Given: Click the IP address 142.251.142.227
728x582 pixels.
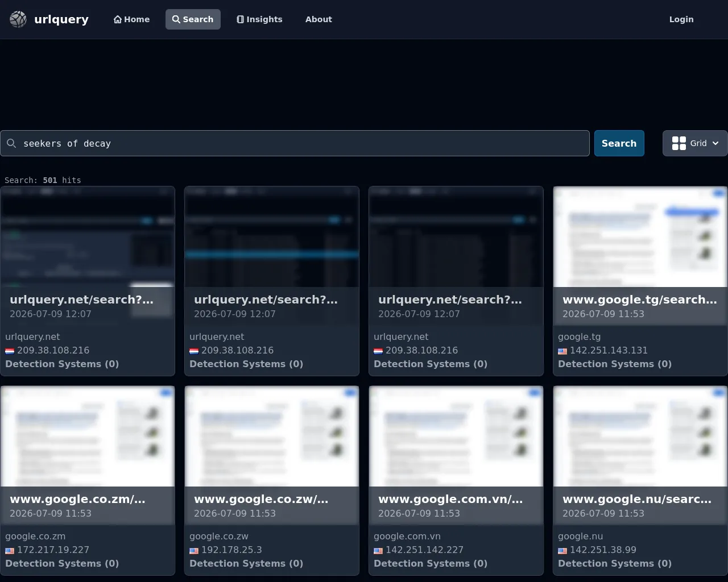Looking at the screenshot, I should pos(424,550).
